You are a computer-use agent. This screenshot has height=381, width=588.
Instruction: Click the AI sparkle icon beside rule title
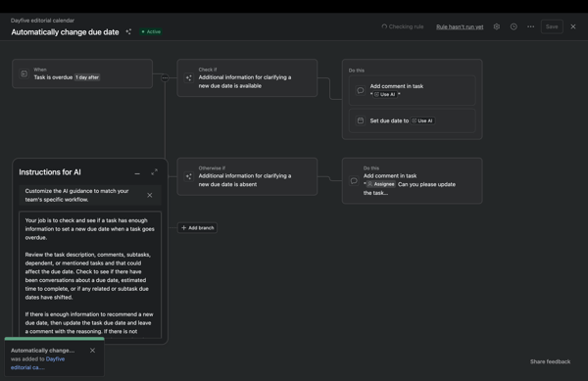[128, 32]
